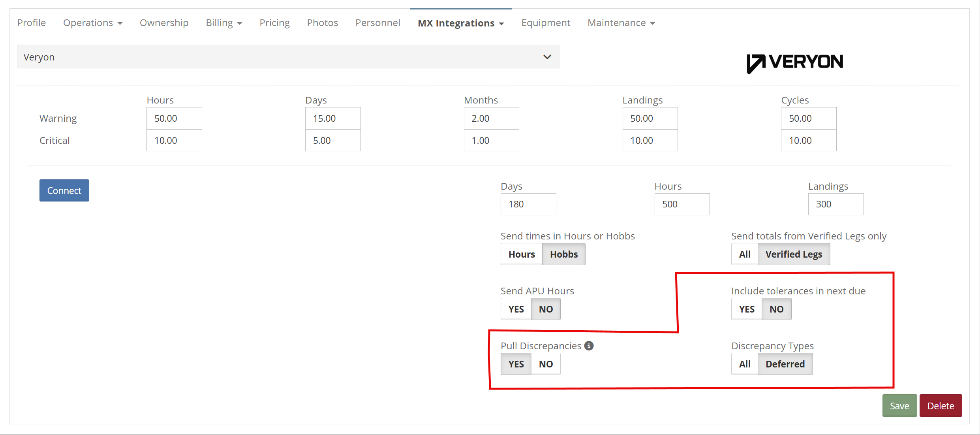This screenshot has width=980, height=435.
Task: Click the Warning Hours input field
Action: pos(174,118)
